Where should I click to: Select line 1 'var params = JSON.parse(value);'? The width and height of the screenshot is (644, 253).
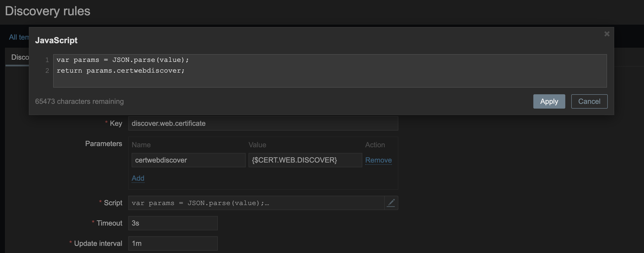123,60
